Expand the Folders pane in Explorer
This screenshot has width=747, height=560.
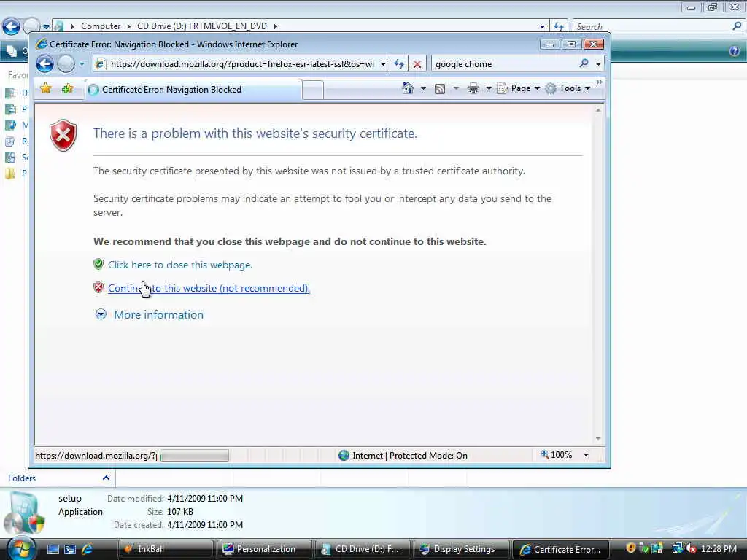[107, 478]
